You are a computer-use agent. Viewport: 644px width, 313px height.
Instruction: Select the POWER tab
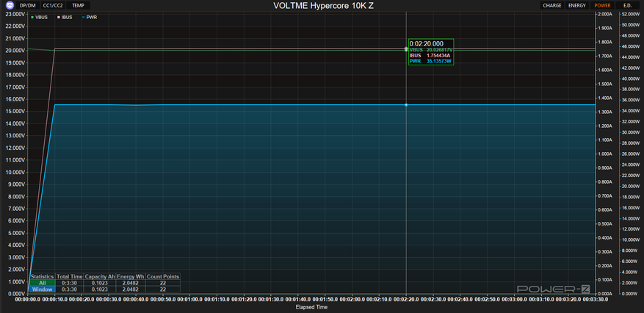pyautogui.click(x=602, y=6)
